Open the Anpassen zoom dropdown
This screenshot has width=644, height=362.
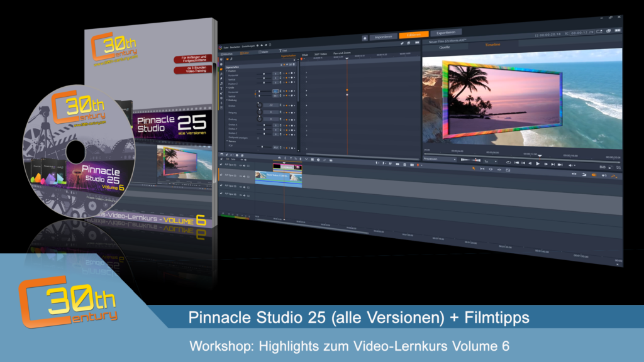point(440,159)
